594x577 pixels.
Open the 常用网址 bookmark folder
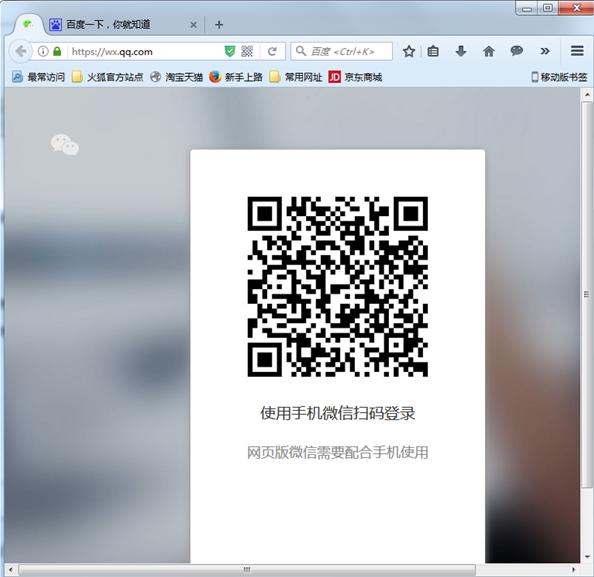click(x=296, y=77)
